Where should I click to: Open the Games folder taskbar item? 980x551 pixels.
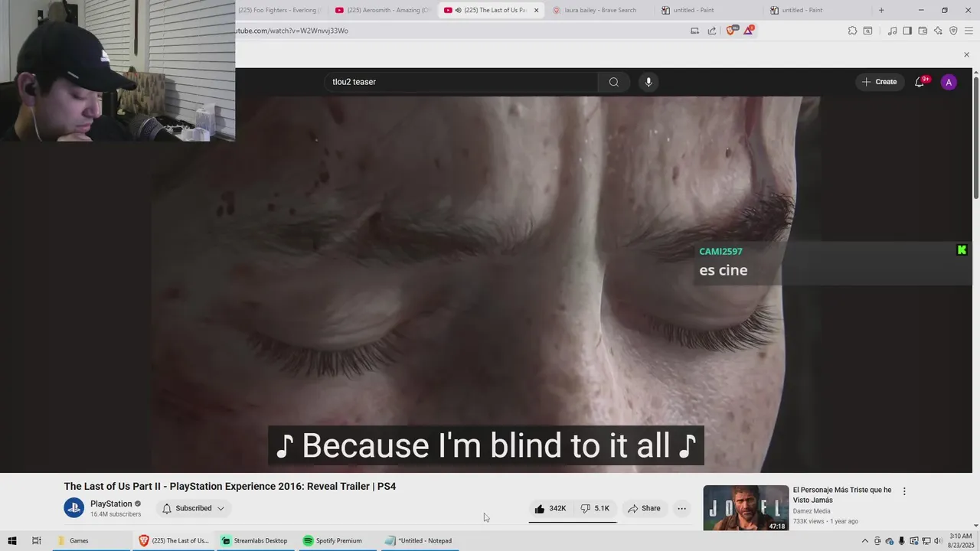(92, 541)
